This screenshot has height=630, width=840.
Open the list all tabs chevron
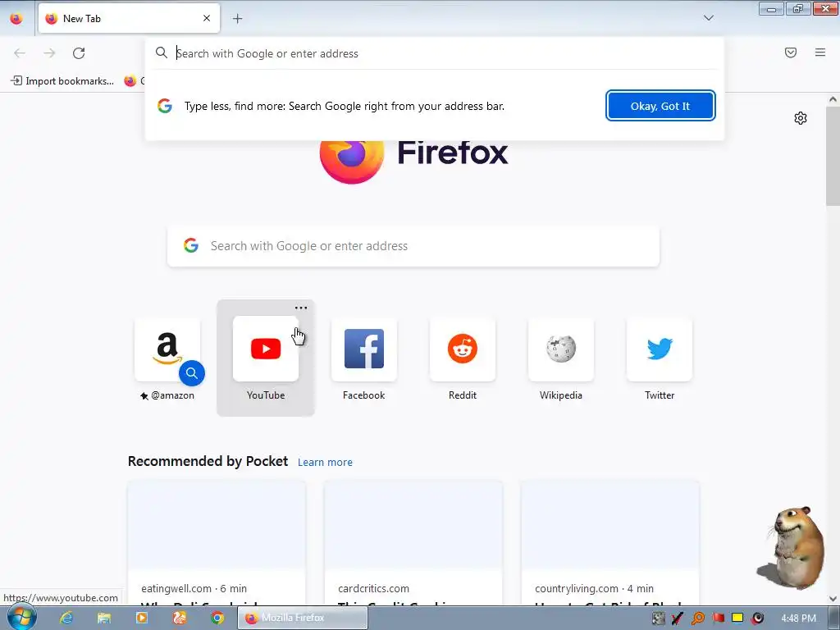tap(708, 18)
